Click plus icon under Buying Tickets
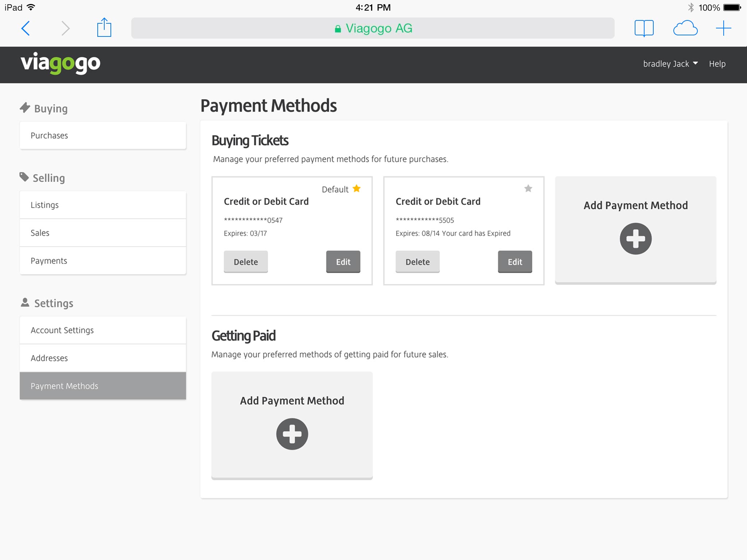 (635, 238)
